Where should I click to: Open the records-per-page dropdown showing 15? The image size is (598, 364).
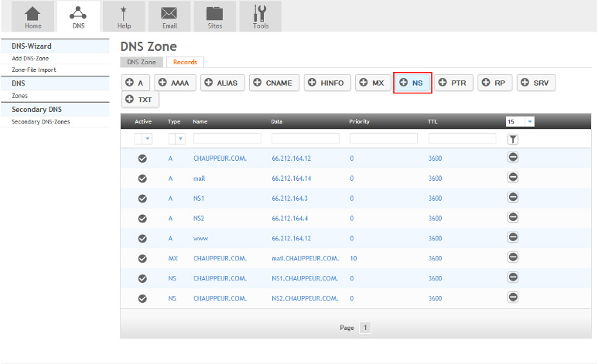[520, 121]
